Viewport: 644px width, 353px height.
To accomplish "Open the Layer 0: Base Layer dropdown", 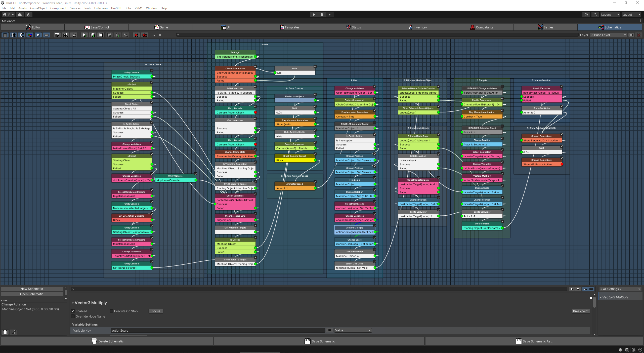I will (608, 35).
